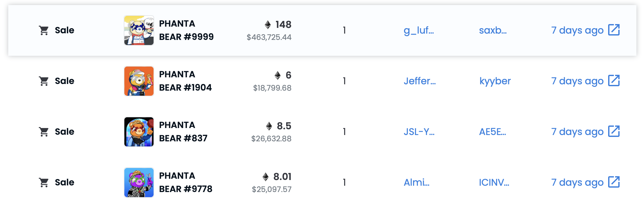Click the cart icon in the #1904 row

[44, 81]
